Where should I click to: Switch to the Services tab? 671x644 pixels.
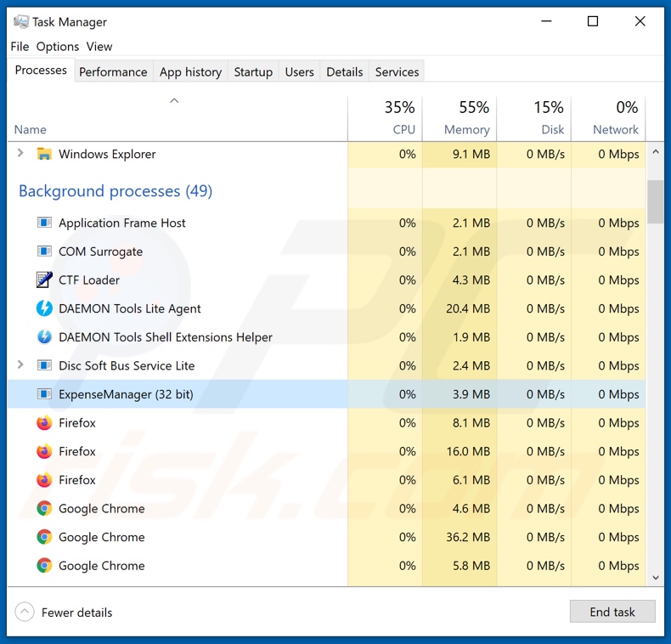(398, 71)
